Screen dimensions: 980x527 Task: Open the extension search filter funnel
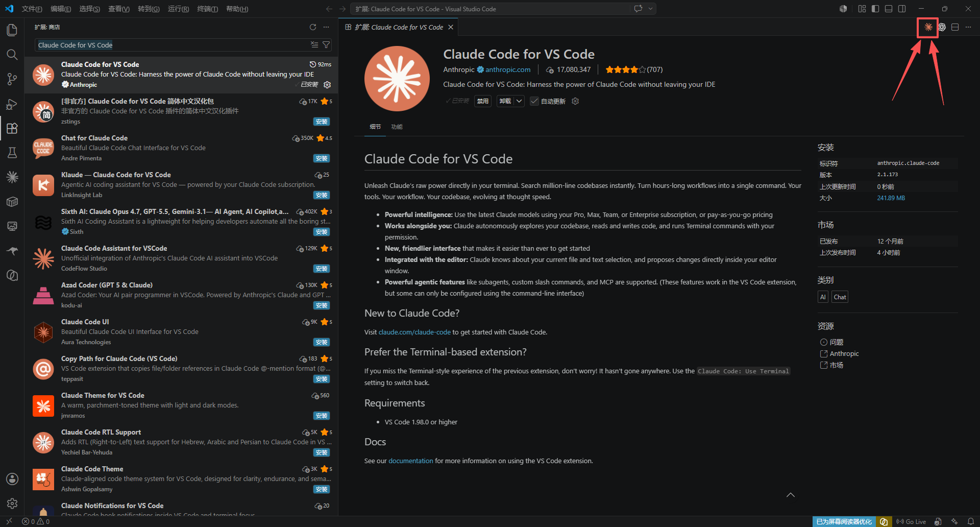326,45
